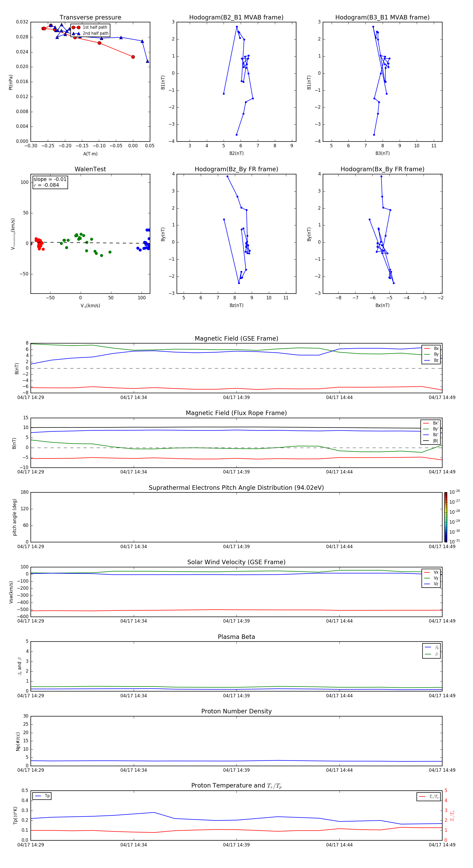Click the 'B3(nT)' x-axis label
The height and width of the screenshot is (868, 473).
tap(382, 153)
